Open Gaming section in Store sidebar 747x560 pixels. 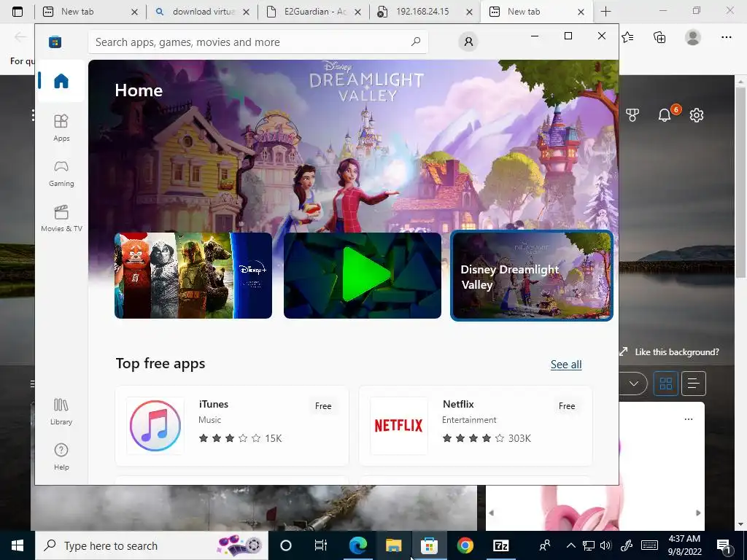click(x=61, y=174)
